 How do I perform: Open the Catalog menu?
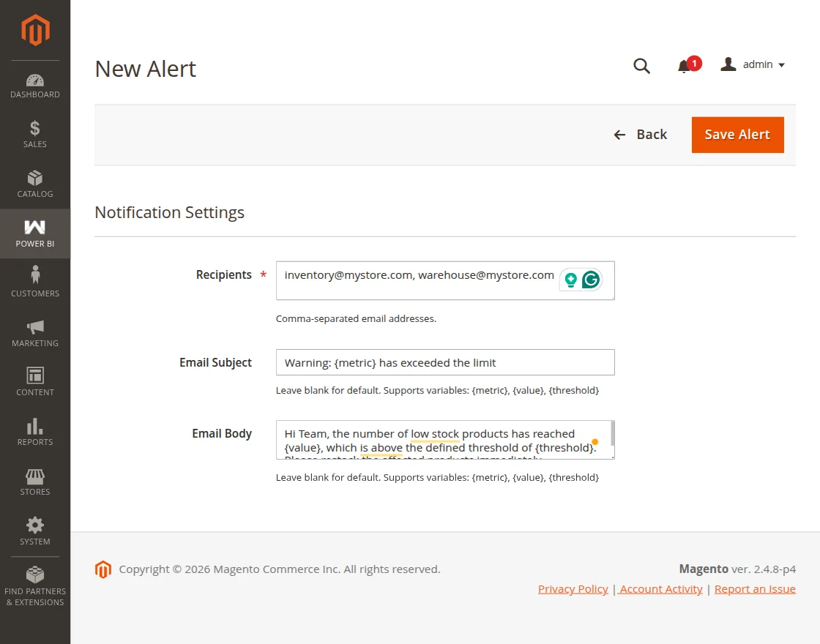pos(35,184)
